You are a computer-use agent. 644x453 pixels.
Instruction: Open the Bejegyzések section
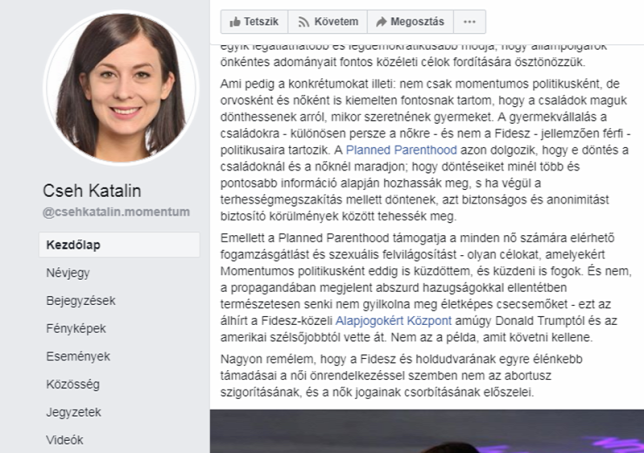[80, 301]
